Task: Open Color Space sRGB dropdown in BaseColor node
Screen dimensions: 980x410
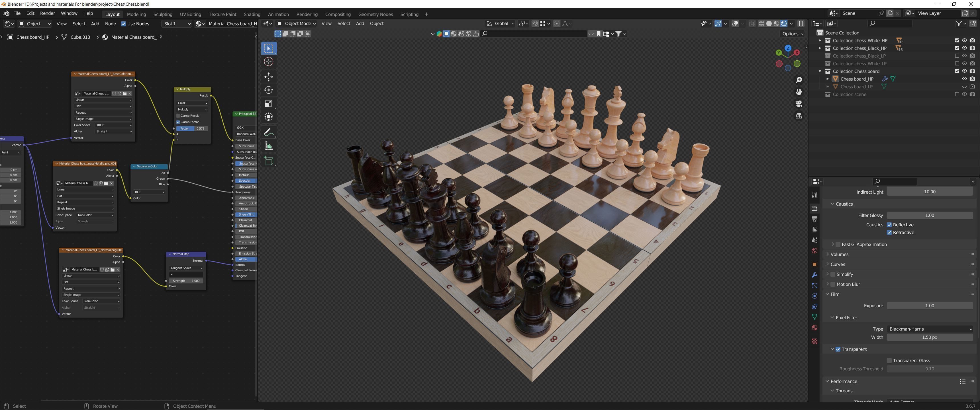Action: 114,125
